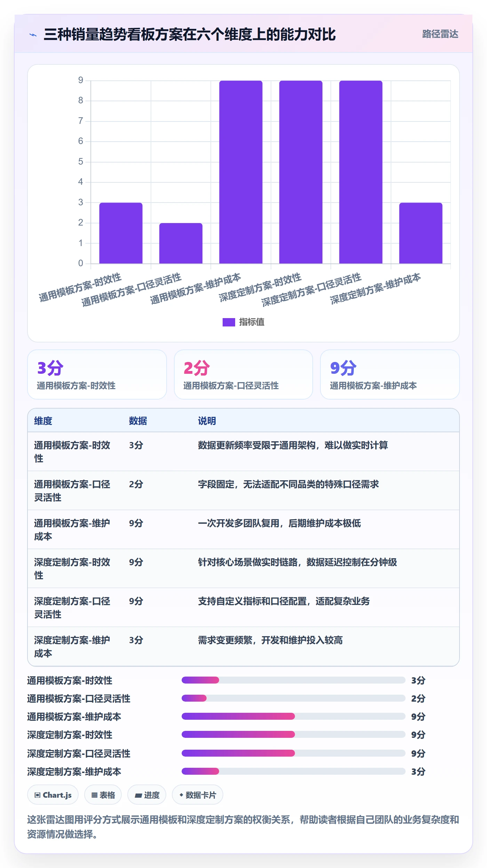Select table row 通用模板方案-口径灵活性
Screen dimensions: 487x868
coord(243,491)
